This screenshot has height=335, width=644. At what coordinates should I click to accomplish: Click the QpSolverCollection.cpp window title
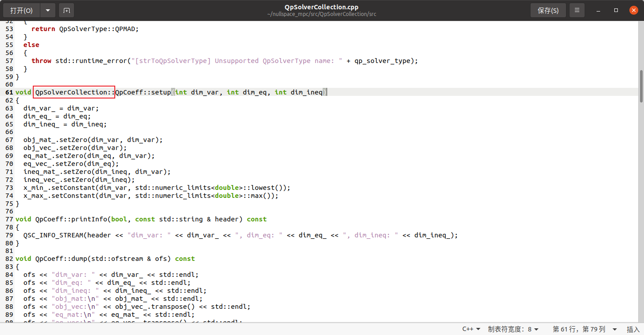tap(322, 7)
